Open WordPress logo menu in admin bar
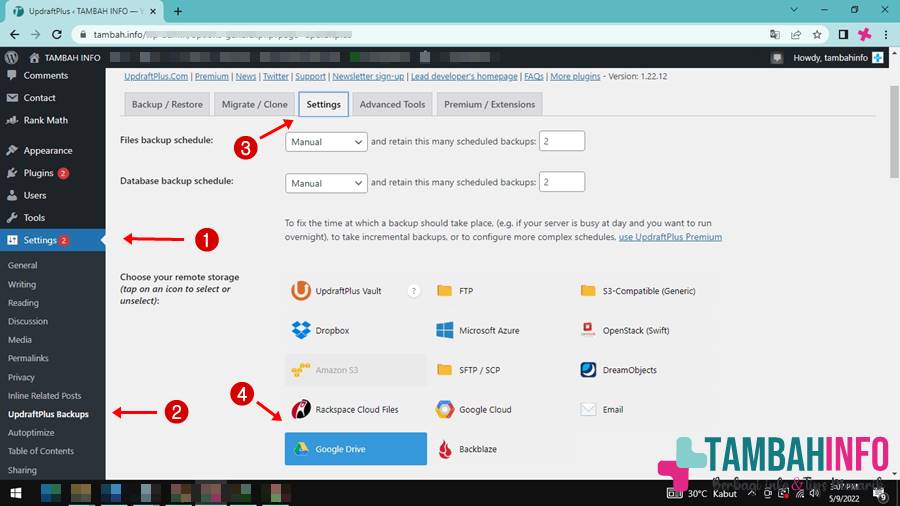This screenshot has height=506, width=900. 11,57
